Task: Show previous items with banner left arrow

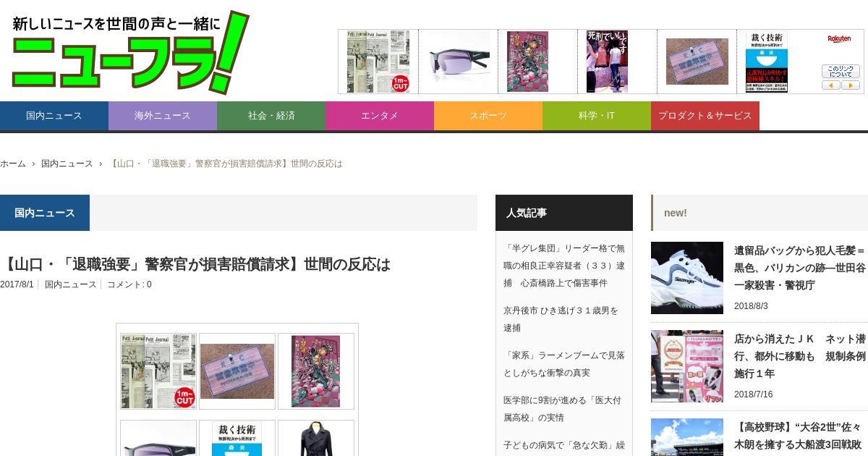Action: click(x=830, y=85)
